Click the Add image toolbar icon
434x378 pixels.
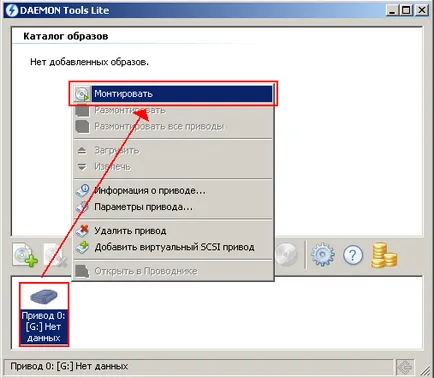[x=25, y=255]
